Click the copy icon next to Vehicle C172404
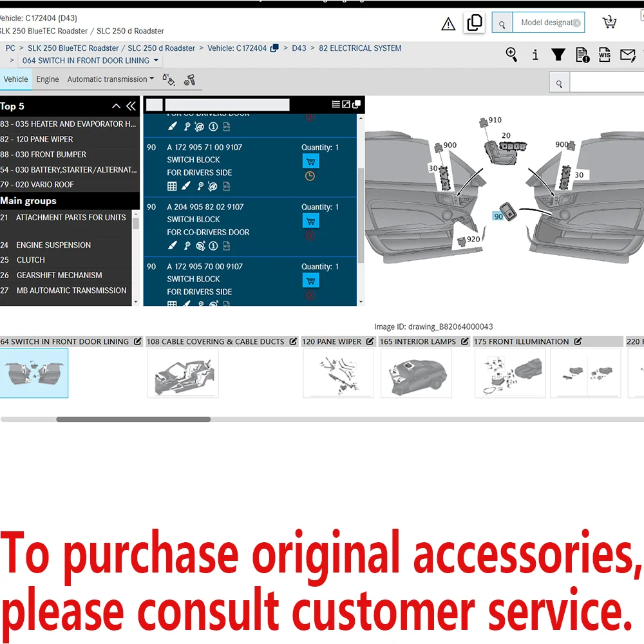This screenshot has width=644, height=644. [274, 48]
